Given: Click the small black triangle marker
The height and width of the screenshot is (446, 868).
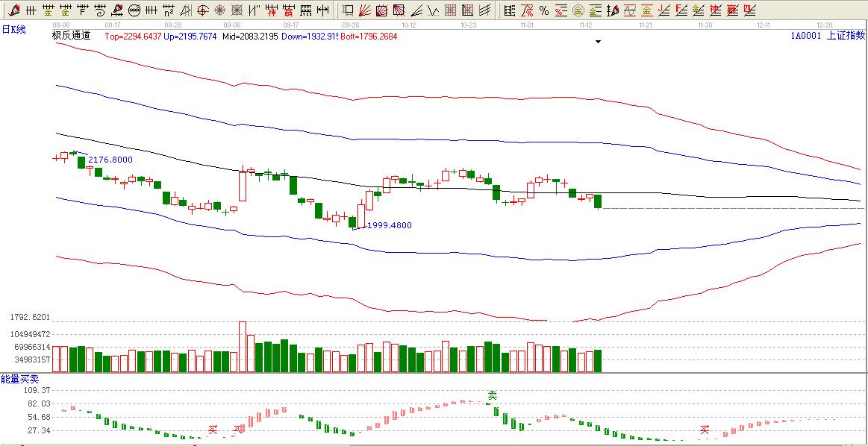Looking at the screenshot, I should coord(598,42).
